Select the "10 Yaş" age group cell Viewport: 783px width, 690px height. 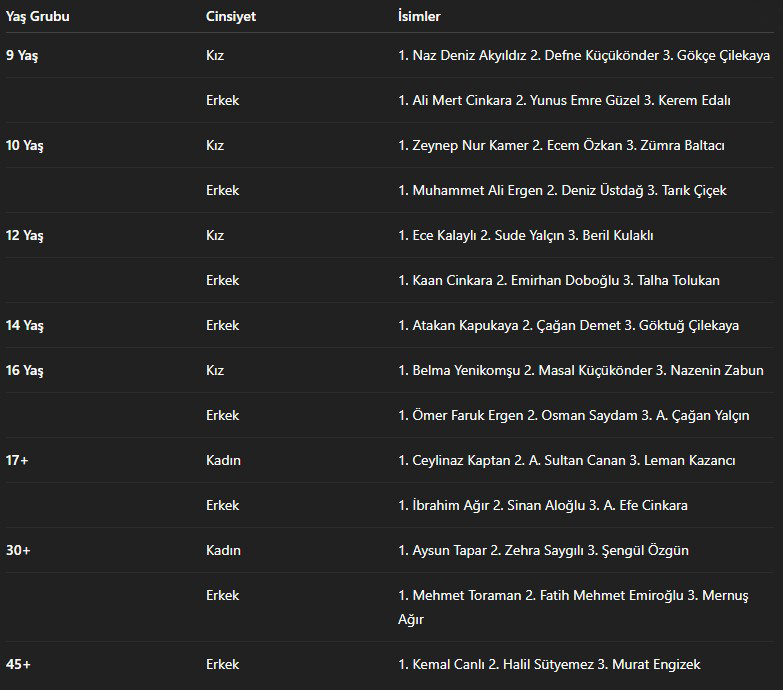[x=25, y=146]
